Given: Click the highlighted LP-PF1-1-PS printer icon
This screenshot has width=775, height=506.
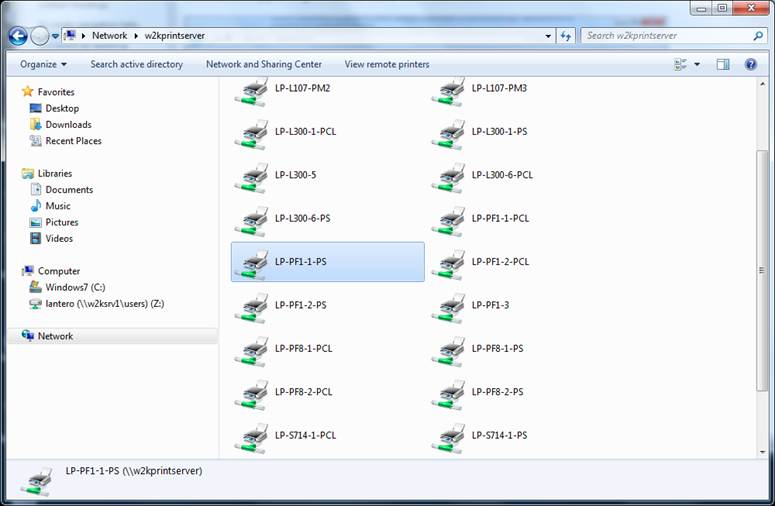Looking at the screenshot, I should pos(251,265).
